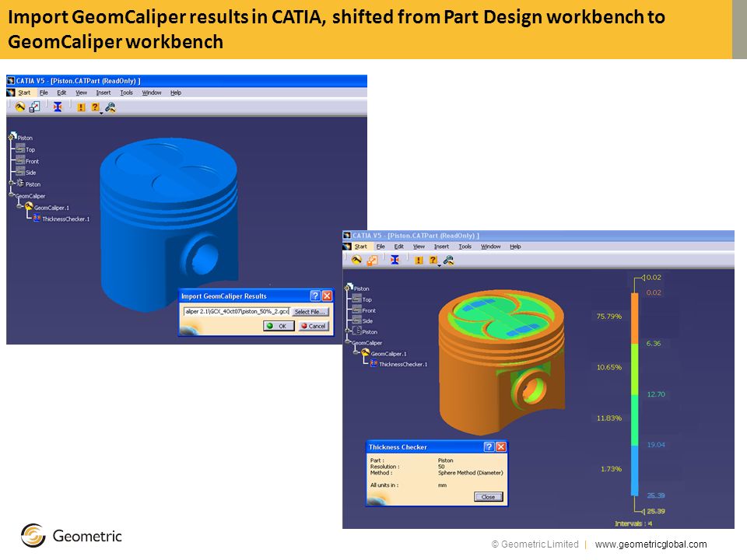Open Start menu in right CATIA window
The width and height of the screenshot is (747, 560).
pos(360,247)
